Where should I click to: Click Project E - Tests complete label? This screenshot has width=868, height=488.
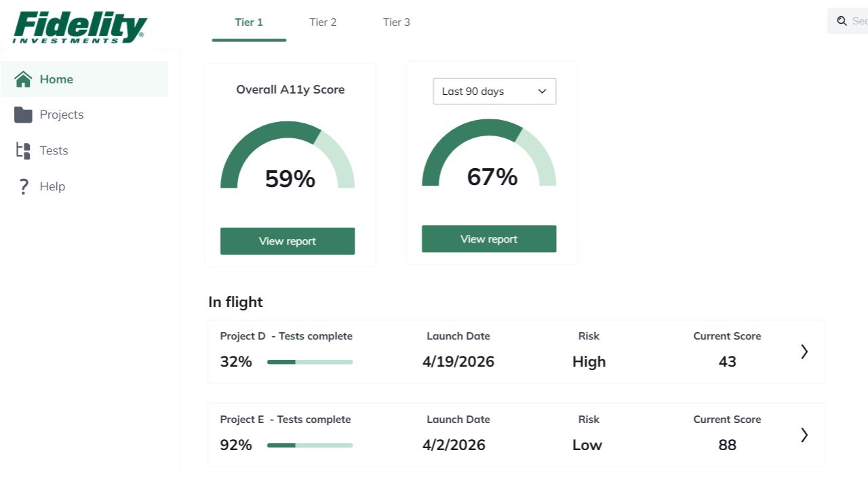285,420
